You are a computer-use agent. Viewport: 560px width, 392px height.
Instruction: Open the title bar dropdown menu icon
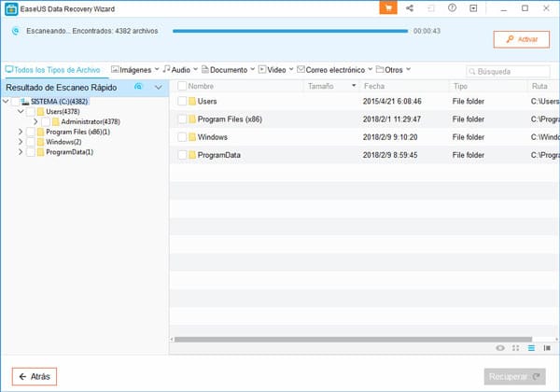click(473, 7)
